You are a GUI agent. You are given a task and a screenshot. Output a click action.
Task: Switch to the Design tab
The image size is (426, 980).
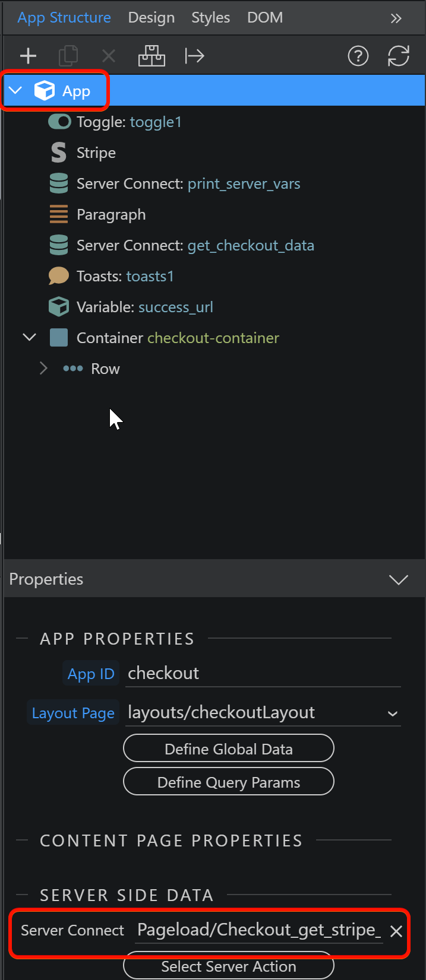pyautogui.click(x=152, y=18)
